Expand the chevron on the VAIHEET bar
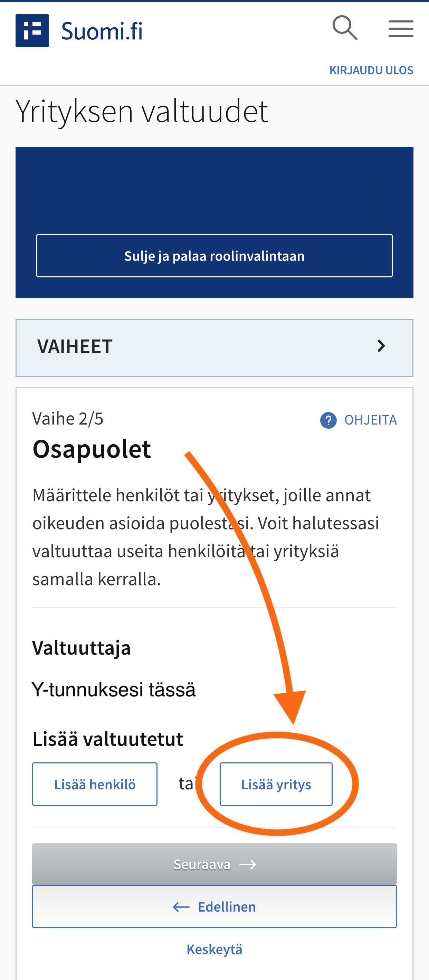 point(381,346)
